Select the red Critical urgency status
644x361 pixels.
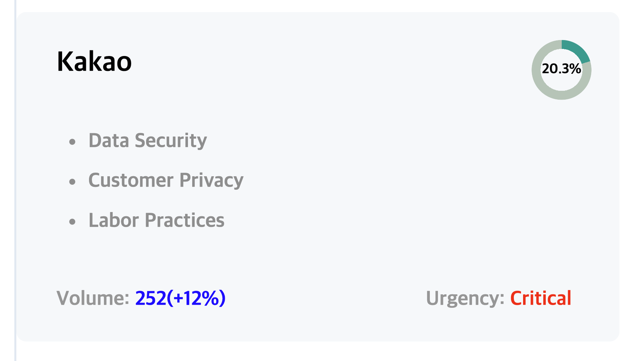pos(541,298)
